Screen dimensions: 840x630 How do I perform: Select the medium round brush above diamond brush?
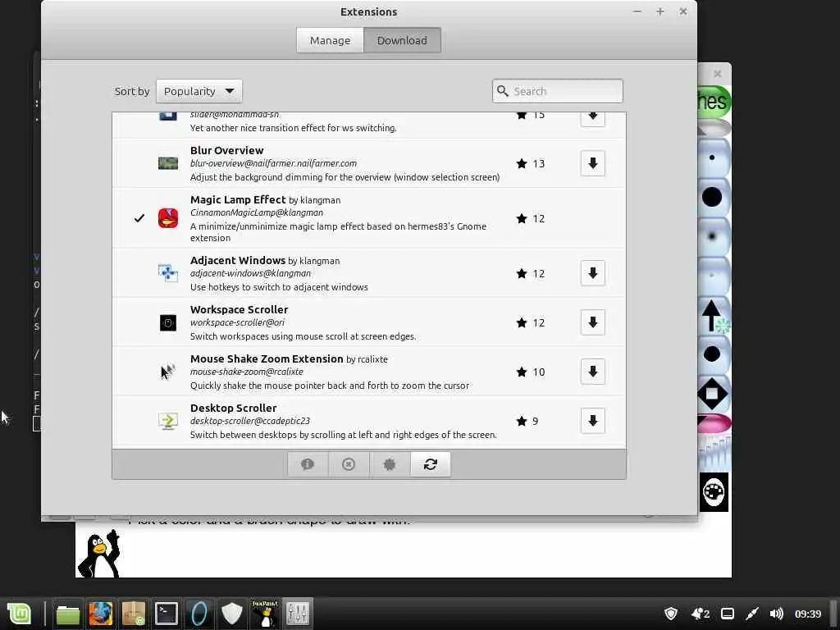tap(712, 354)
